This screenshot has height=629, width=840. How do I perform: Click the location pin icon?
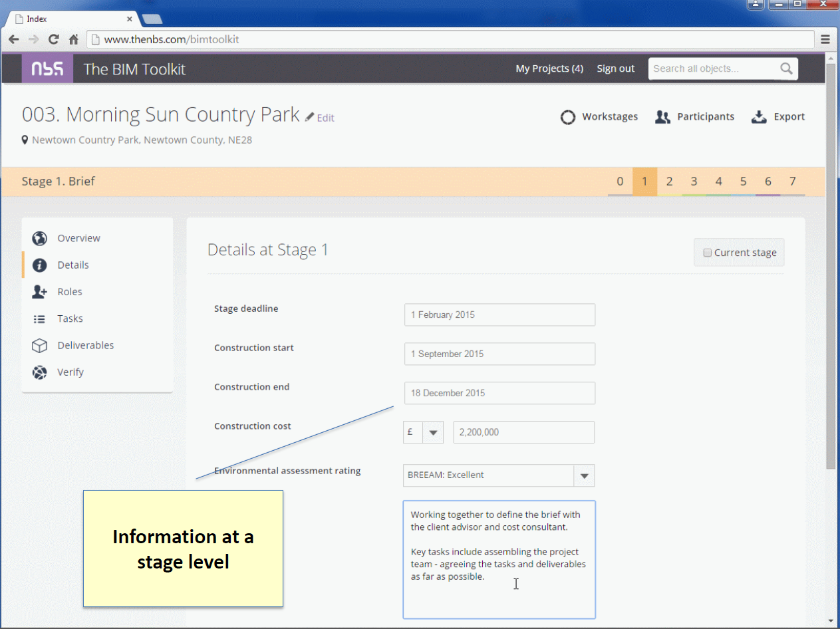pos(25,140)
